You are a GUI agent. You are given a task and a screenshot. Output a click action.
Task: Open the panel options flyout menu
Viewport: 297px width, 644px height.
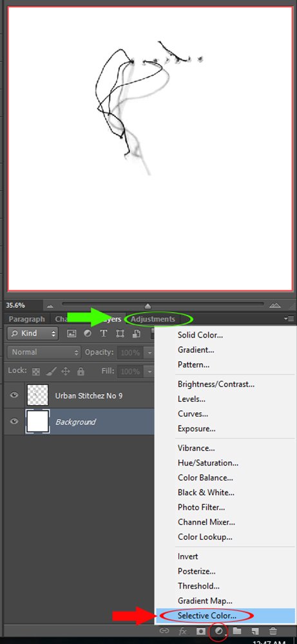point(289,319)
